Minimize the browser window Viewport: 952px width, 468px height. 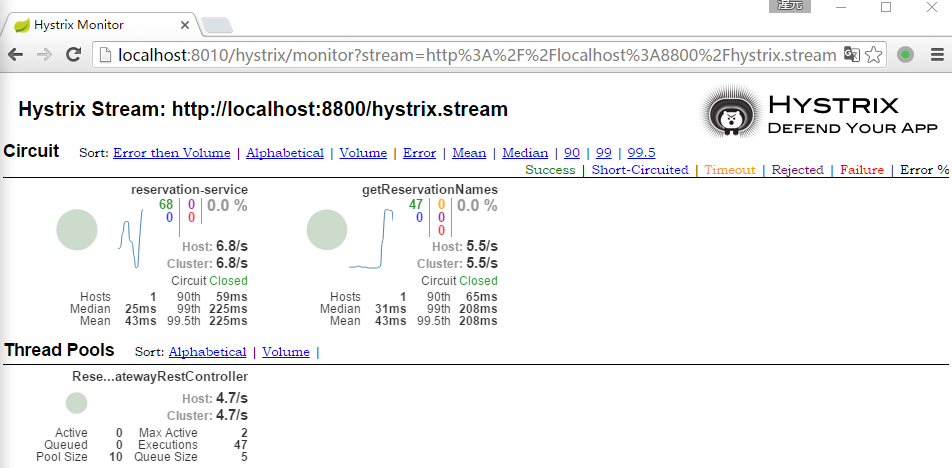(841, 7)
